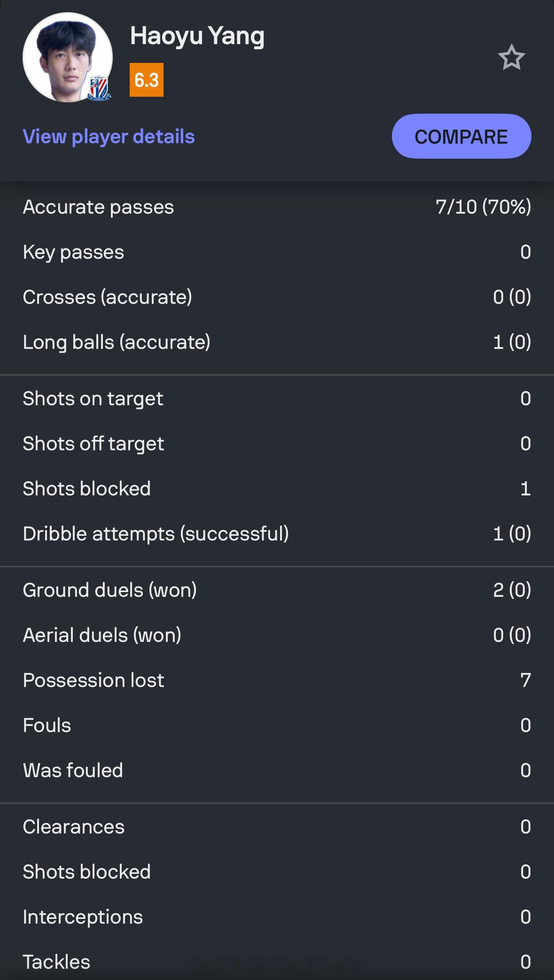Click the orange 6.3 rating badge

click(147, 80)
